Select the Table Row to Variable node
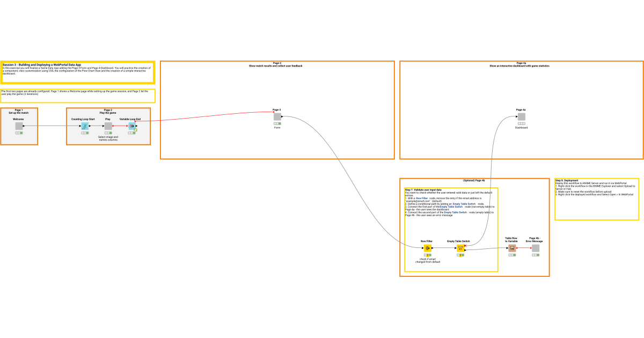This screenshot has width=644, height=338. (511, 248)
